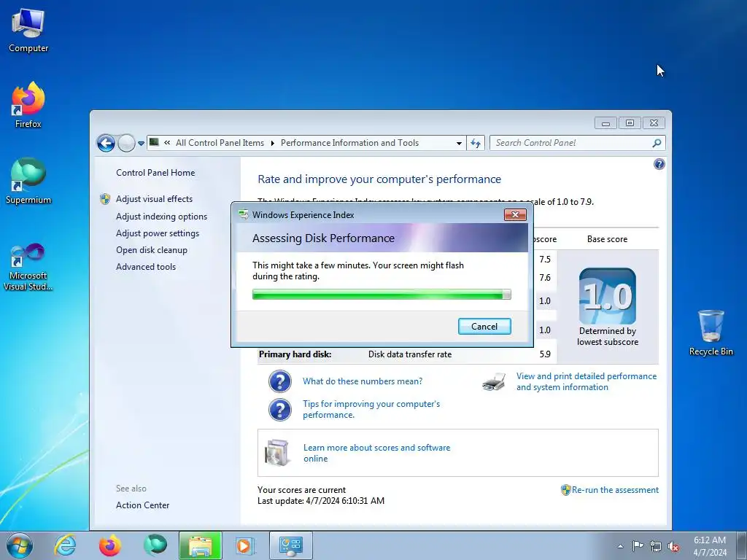Click the Control Panel back arrow button
This screenshot has width=747, height=560.
106,143
